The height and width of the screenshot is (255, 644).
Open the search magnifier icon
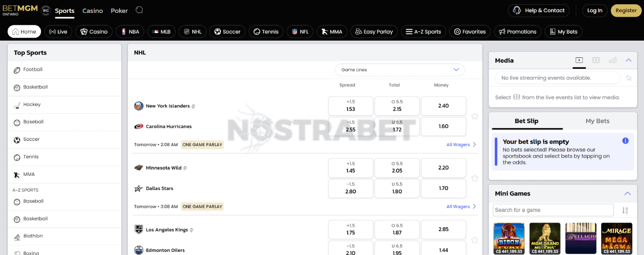(x=139, y=10)
